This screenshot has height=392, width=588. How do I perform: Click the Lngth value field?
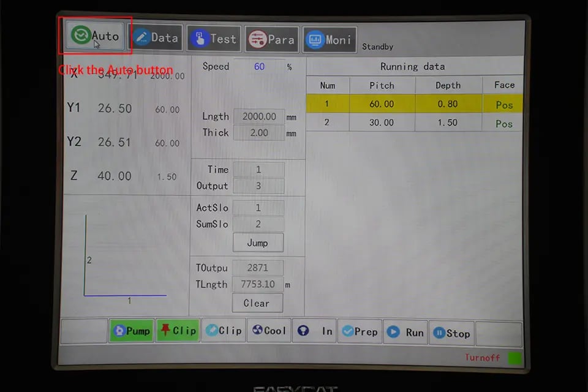tap(259, 116)
